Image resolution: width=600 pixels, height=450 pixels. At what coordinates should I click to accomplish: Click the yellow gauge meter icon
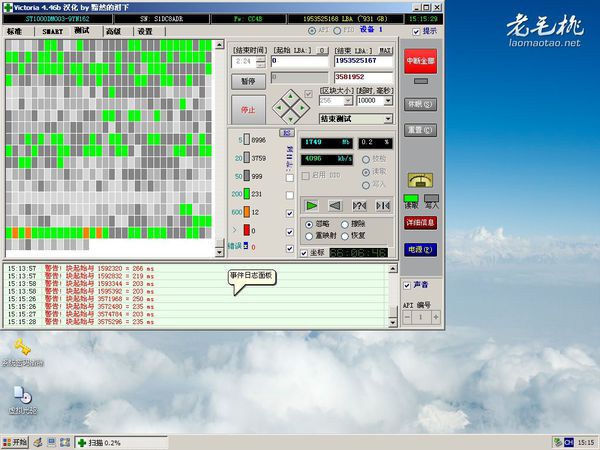(420, 180)
